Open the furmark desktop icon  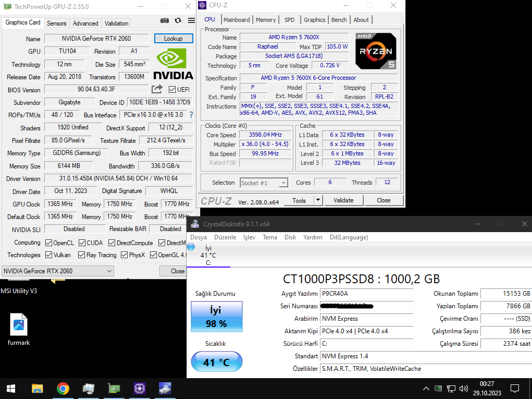pos(19,330)
